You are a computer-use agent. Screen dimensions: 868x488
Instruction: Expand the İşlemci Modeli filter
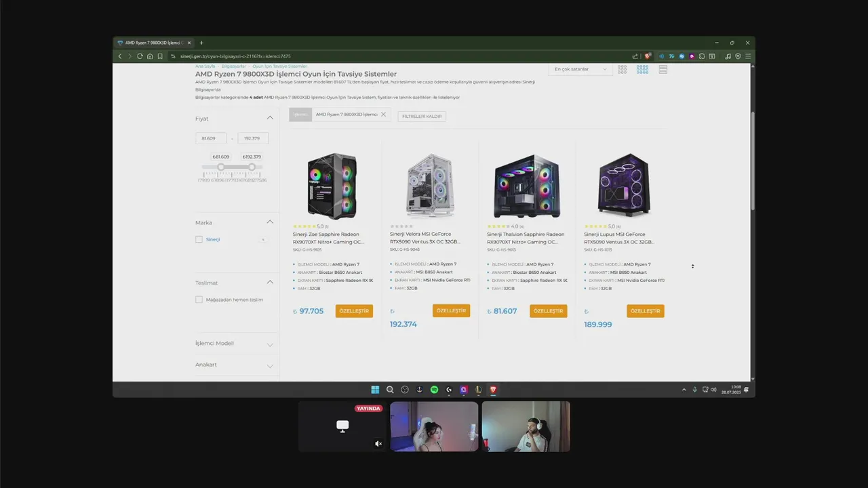270,344
